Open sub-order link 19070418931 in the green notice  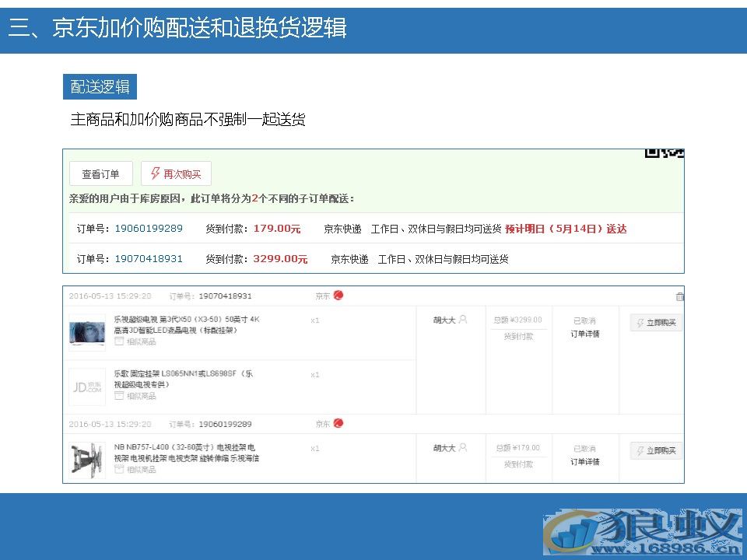click(149, 259)
